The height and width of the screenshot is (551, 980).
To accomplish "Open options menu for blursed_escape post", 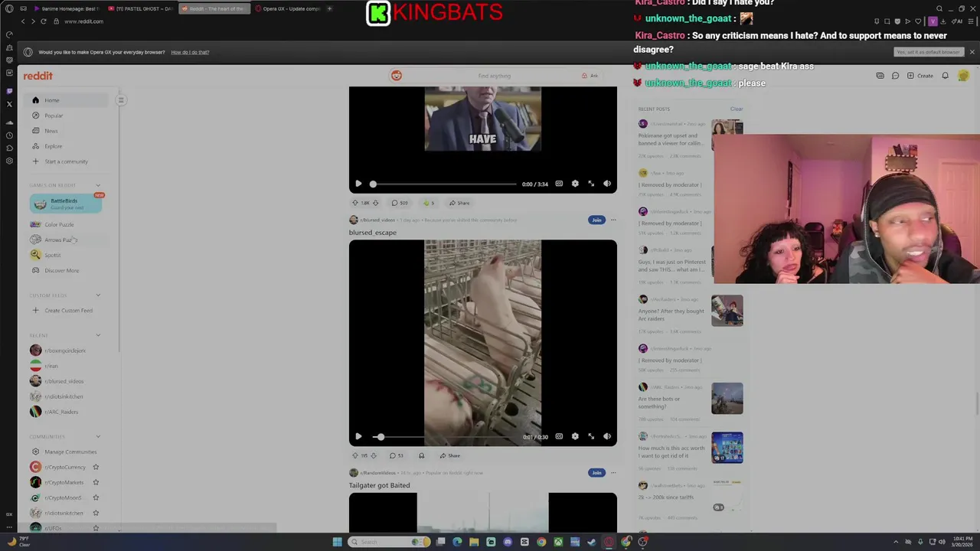I will coord(612,220).
